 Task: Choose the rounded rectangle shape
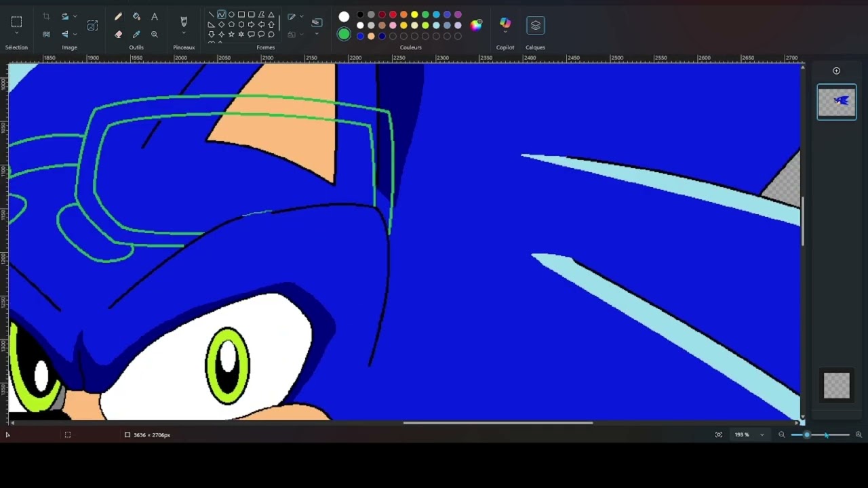(251, 14)
